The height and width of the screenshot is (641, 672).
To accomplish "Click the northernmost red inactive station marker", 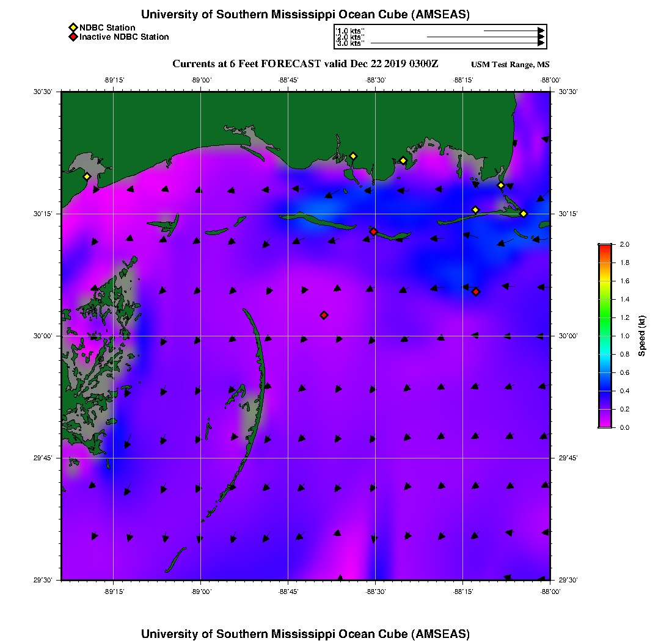I will tap(373, 231).
